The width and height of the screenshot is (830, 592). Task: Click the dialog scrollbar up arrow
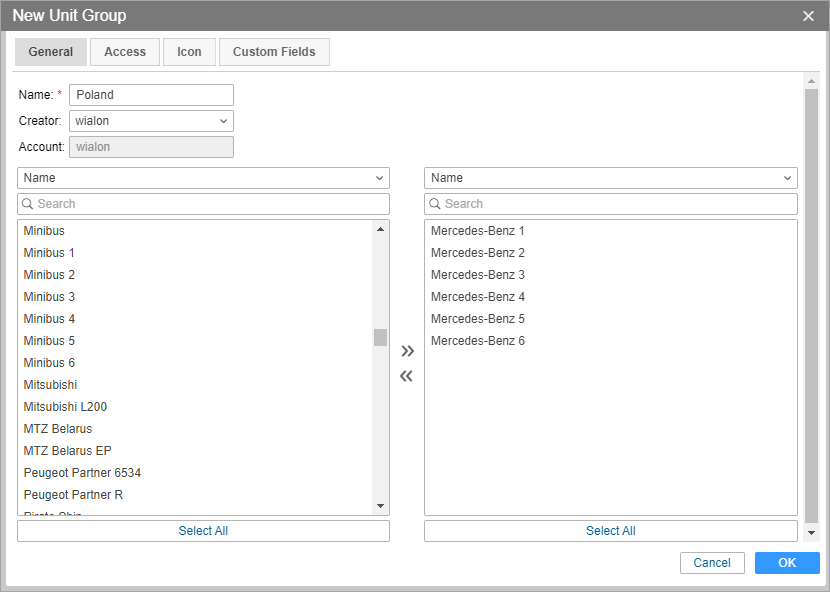pyautogui.click(x=811, y=82)
